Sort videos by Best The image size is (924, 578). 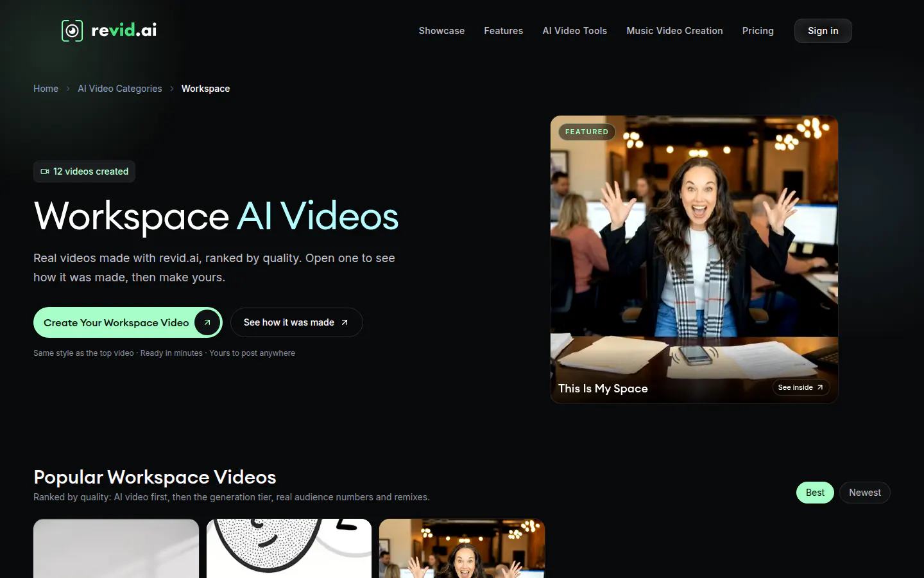[x=815, y=493]
